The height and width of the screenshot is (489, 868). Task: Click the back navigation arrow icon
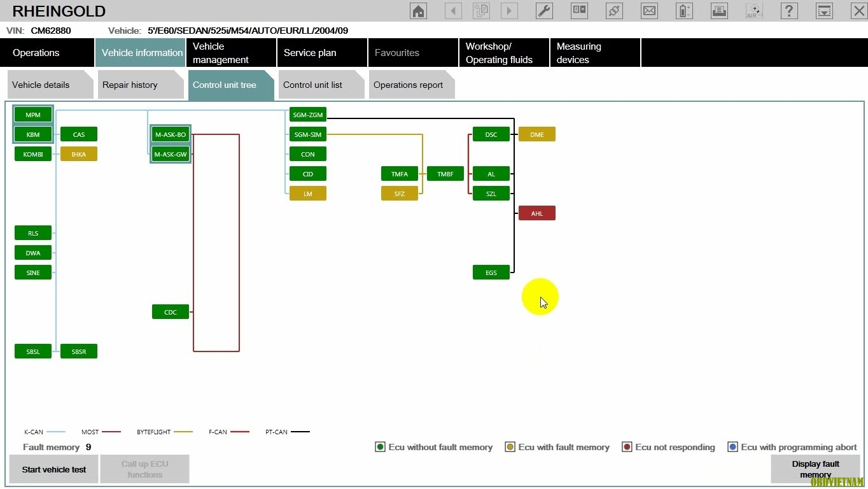pyautogui.click(x=453, y=11)
